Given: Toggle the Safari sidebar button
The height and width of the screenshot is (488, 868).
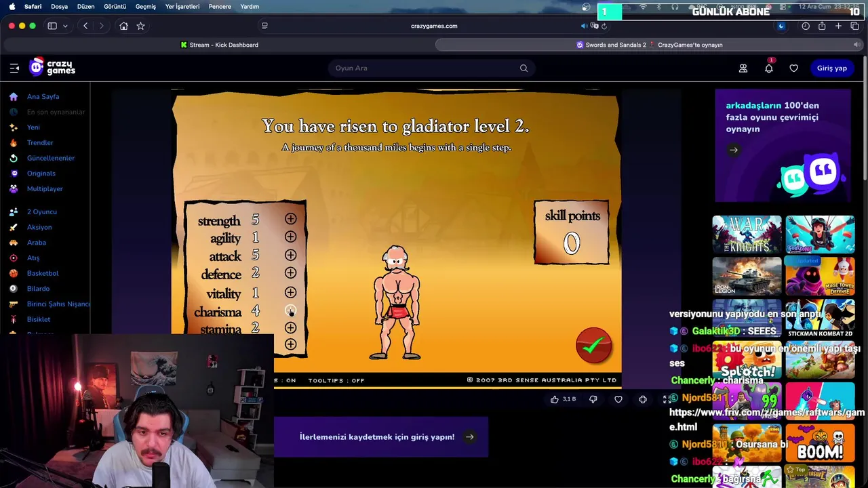Looking at the screenshot, I should [52, 26].
